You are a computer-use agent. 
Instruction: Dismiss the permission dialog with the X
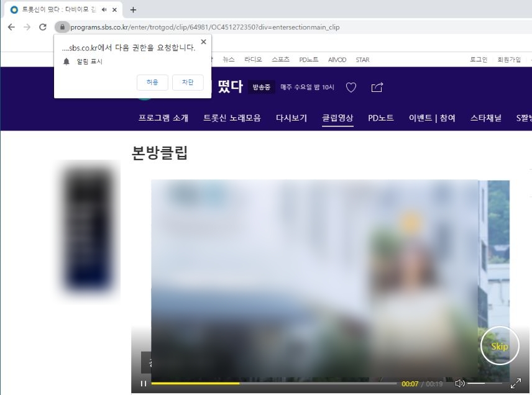203,42
